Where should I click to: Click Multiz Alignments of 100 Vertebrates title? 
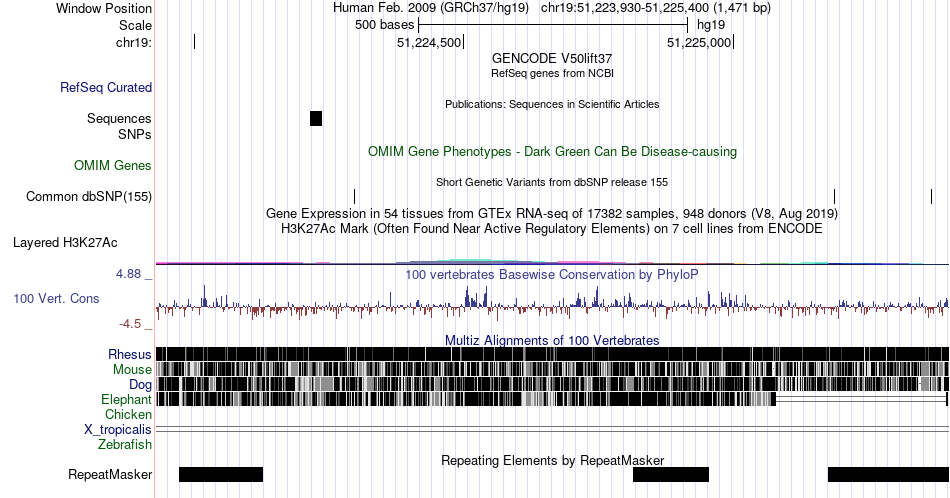[x=552, y=340]
